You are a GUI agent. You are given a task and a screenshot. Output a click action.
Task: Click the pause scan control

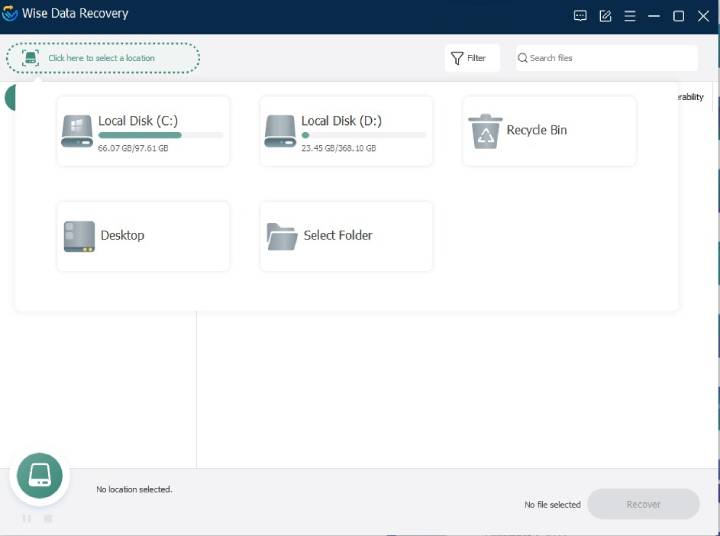[27, 518]
